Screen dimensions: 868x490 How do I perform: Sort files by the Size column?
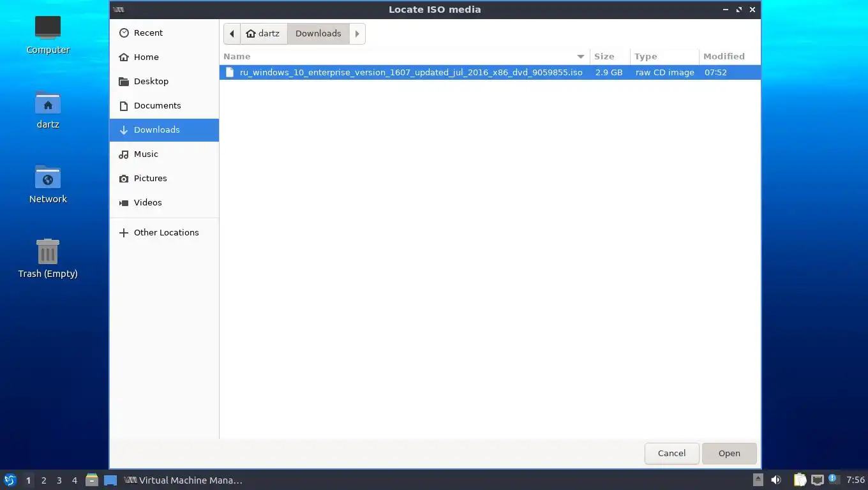pos(610,56)
